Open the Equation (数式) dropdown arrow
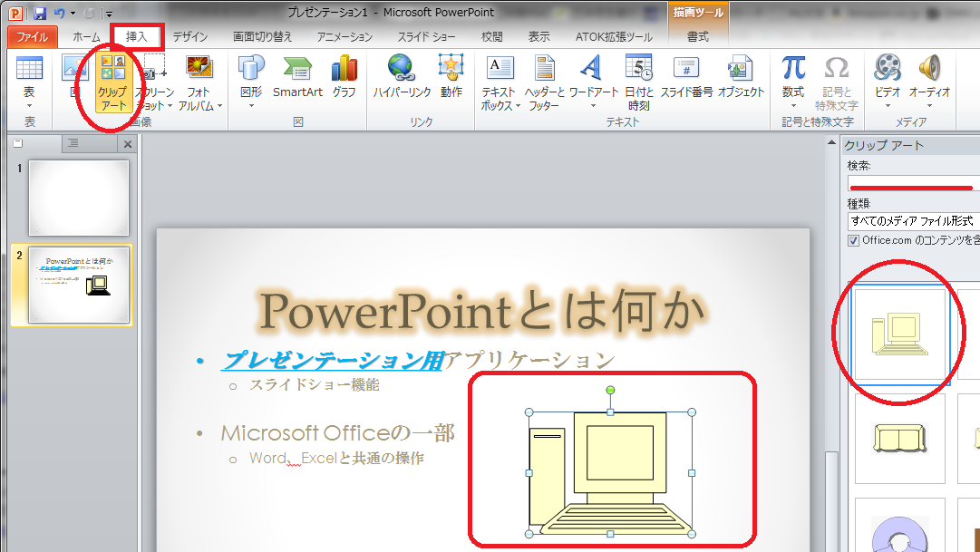Image resolution: width=980 pixels, height=552 pixels. (793, 106)
